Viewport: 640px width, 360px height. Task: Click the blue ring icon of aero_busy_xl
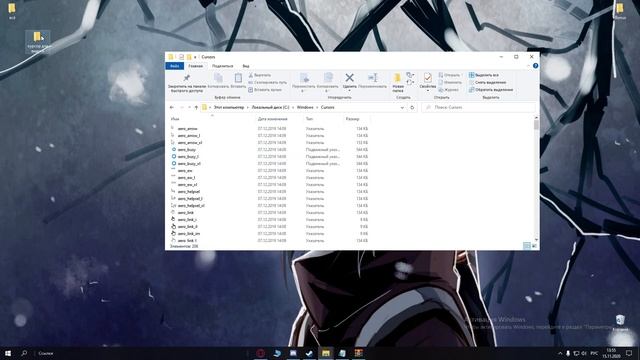tap(173, 163)
